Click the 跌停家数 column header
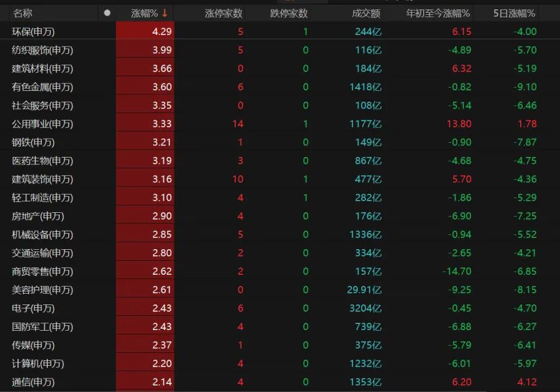The width and height of the screenshot is (560, 392). pos(289,13)
